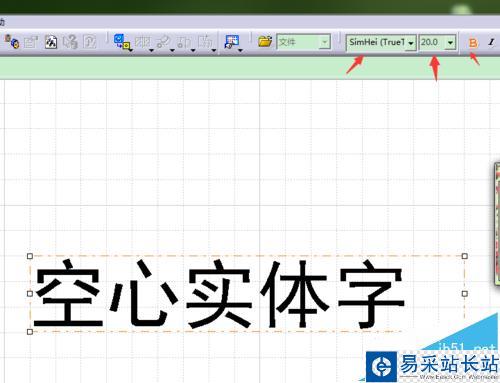The image size is (500, 383).
Task: Click the greyed icon before the last greyed one
Action: point(184,41)
